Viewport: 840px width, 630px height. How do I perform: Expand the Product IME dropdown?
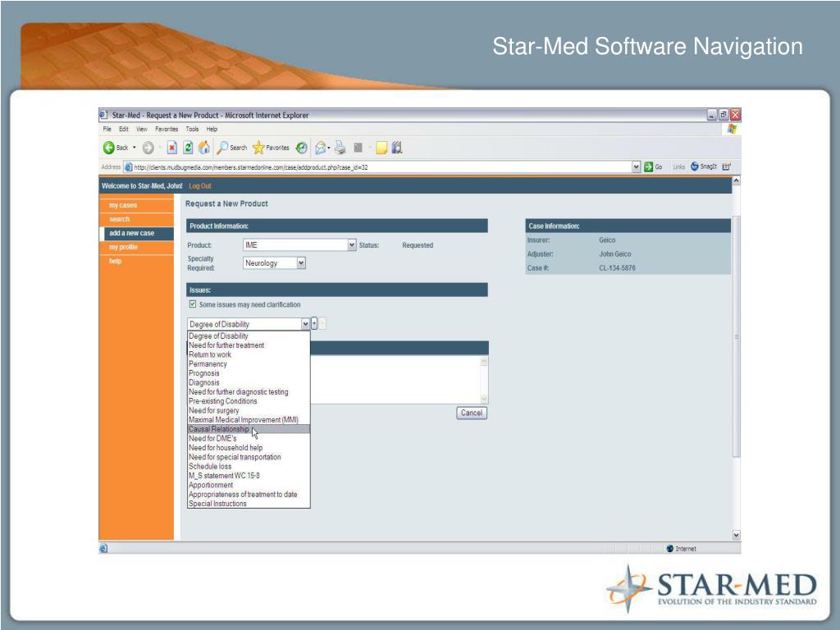[x=352, y=244]
